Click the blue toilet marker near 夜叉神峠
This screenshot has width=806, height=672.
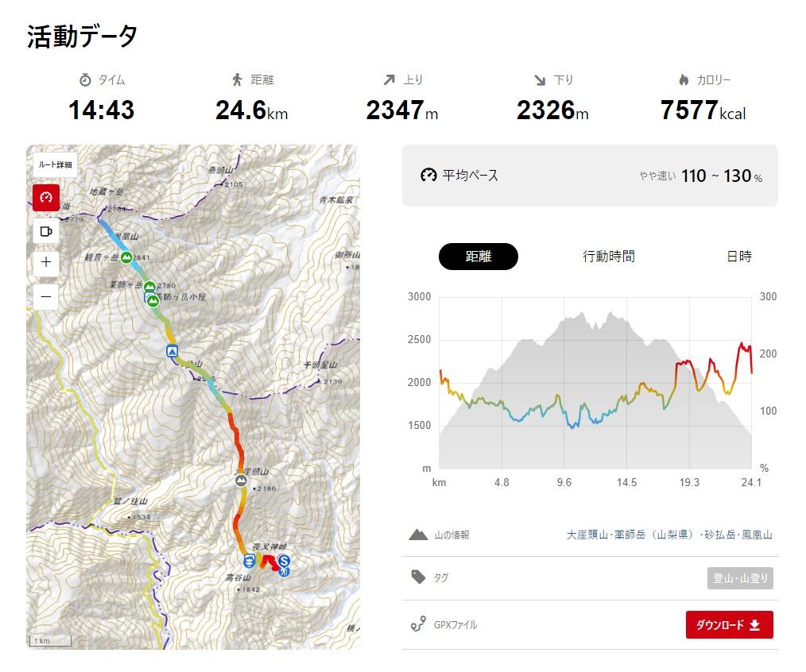coord(249,561)
